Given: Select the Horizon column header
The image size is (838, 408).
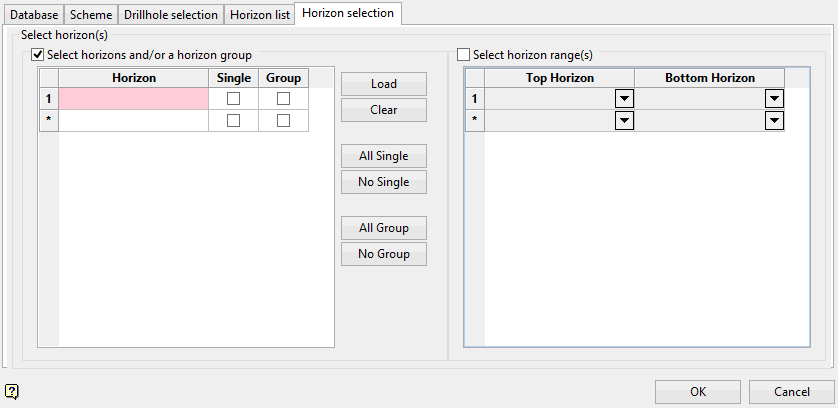Looking at the screenshot, I should (x=134, y=78).
